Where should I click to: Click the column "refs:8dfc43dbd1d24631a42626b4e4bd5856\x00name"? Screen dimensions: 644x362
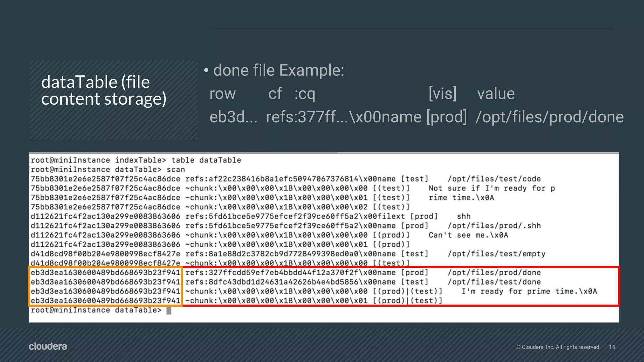click(x=290, y=282)
